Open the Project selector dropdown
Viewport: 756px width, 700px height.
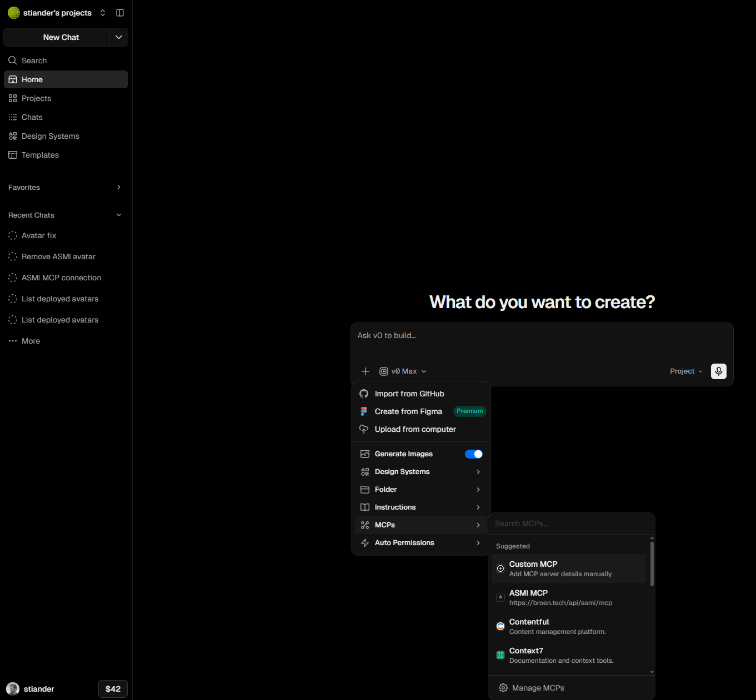[x=686, y=371]
